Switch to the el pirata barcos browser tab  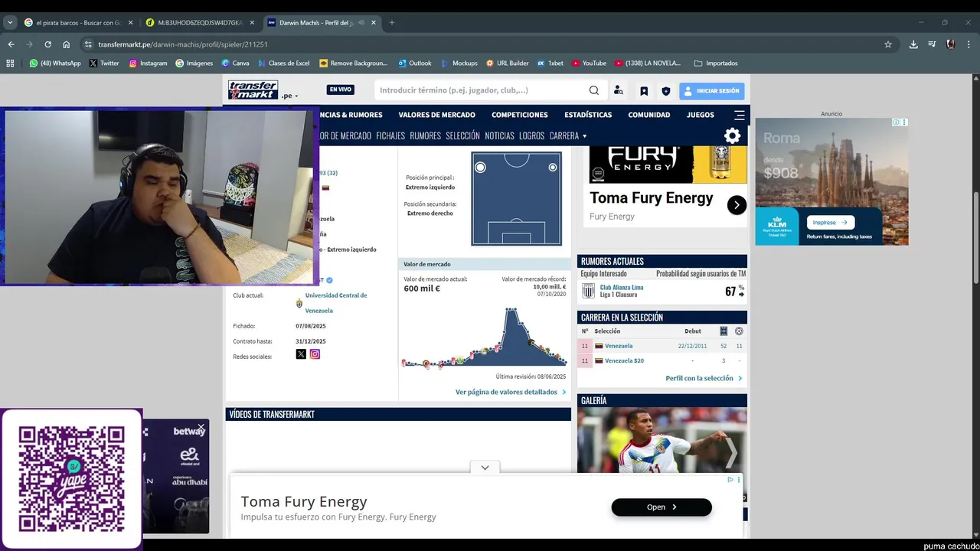(x=77, y=23)
